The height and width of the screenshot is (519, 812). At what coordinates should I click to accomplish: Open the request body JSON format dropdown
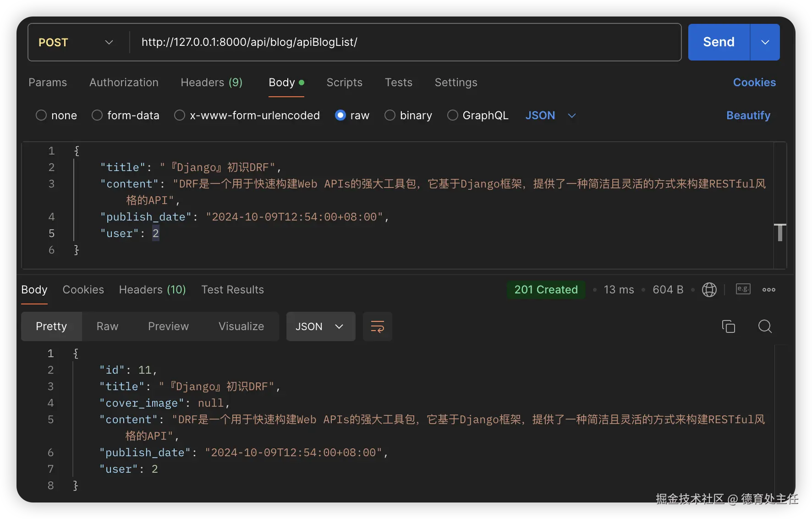pos(550,115)
